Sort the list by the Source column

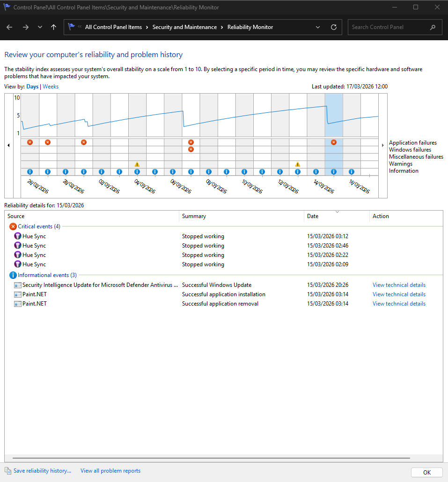coord(92,216)
